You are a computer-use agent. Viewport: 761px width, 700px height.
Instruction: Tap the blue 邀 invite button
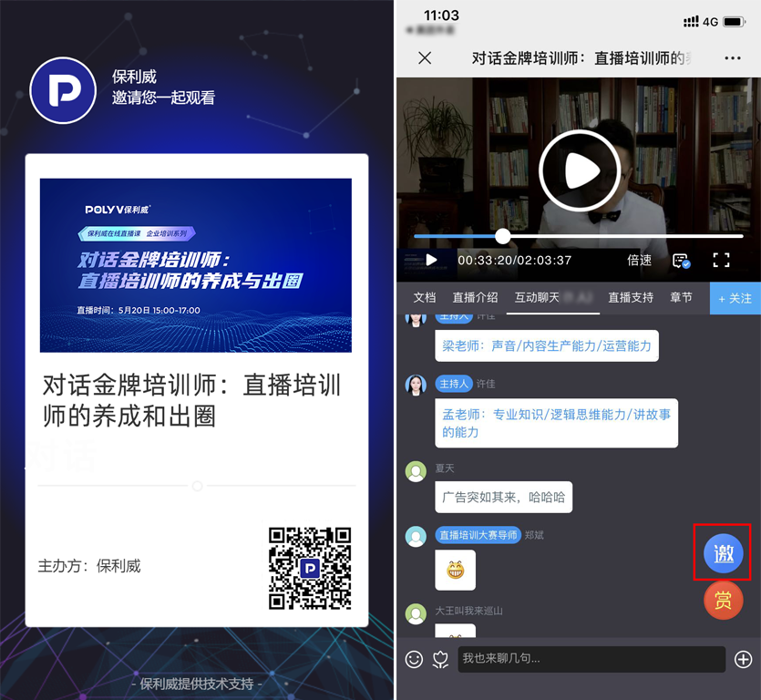[724, 552]
